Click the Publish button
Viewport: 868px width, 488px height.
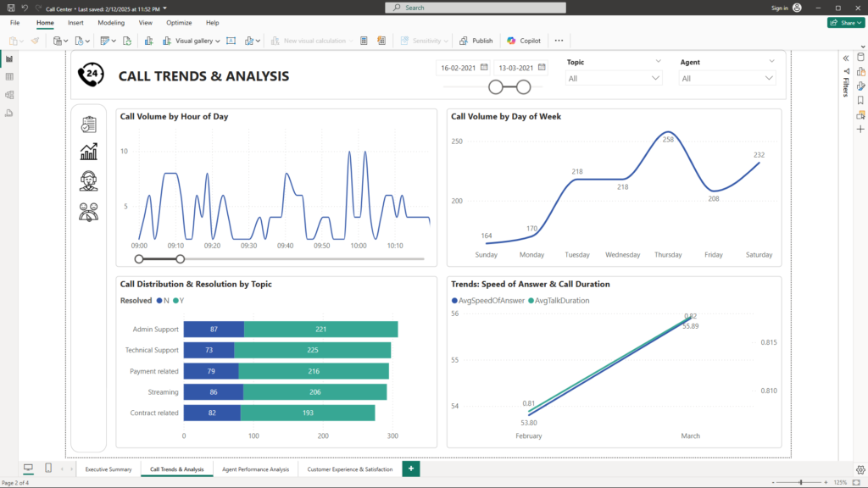click(x=476, y=41)
